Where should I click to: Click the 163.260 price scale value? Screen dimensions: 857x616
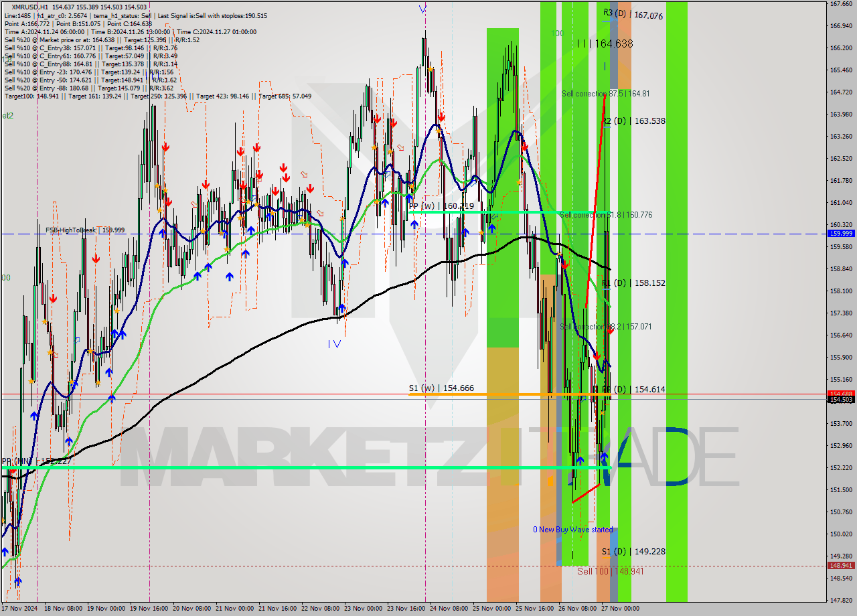(x=841, y=136)
